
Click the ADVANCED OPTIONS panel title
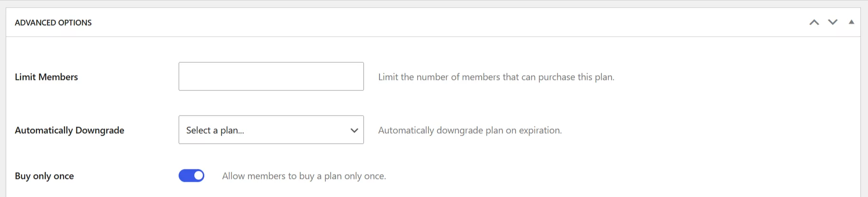[x=53, y=23]
